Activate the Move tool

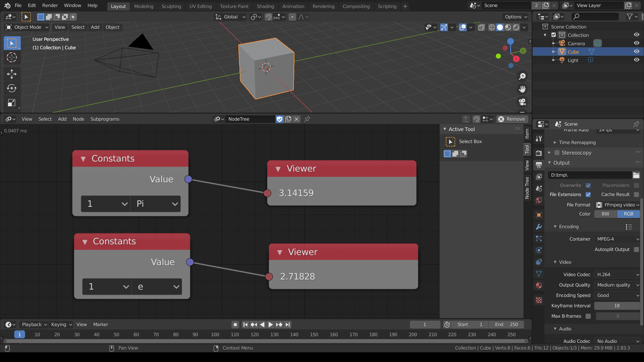point(12,74)
